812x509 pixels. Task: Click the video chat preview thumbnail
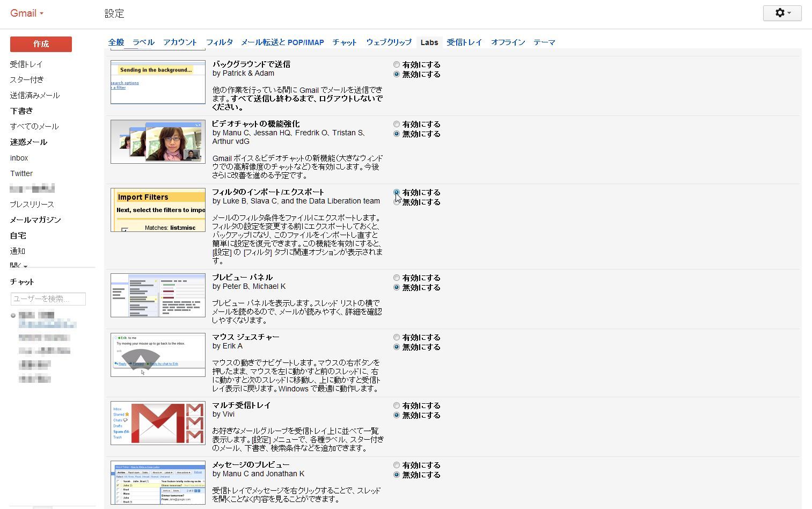click(x=158, y=142)
